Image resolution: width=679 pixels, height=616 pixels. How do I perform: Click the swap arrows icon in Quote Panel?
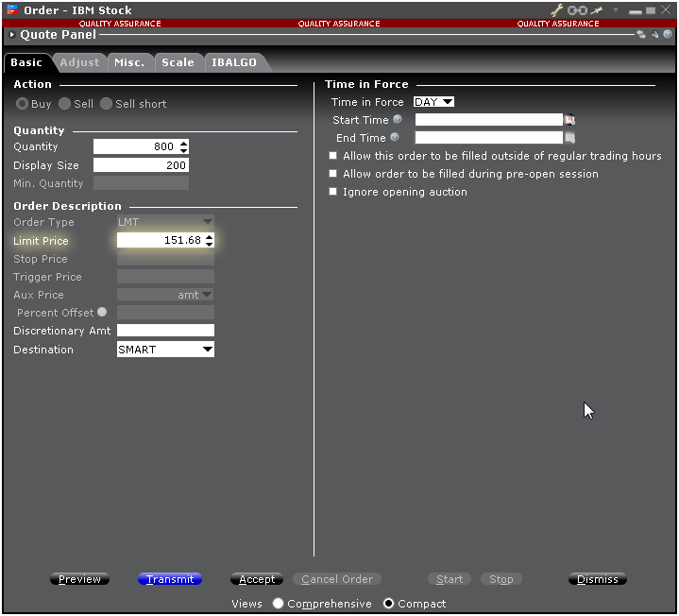point(641,34)
